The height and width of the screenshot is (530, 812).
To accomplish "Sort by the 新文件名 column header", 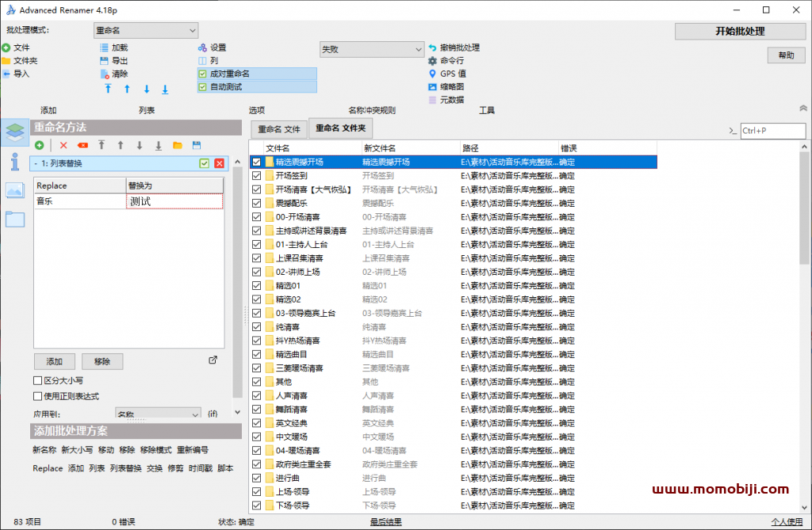I will click(x=408, y=148).
